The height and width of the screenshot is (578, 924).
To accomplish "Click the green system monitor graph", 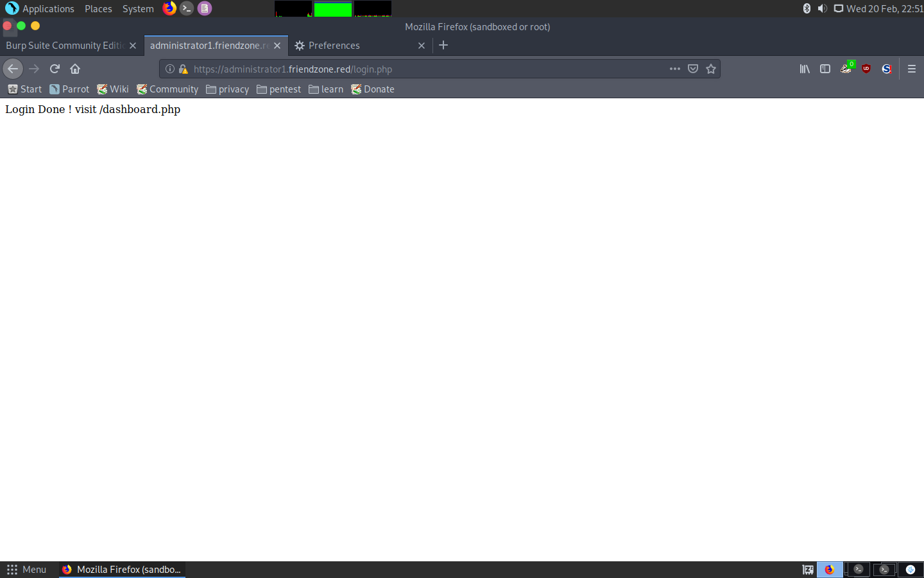I will [333, 8].
